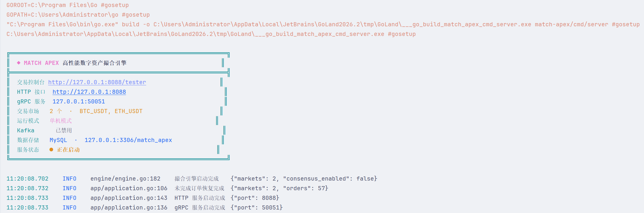Click the MySQL address 127.0.0.1:3306/match_apex
644x213 pixels.
(x=128, y=140)
